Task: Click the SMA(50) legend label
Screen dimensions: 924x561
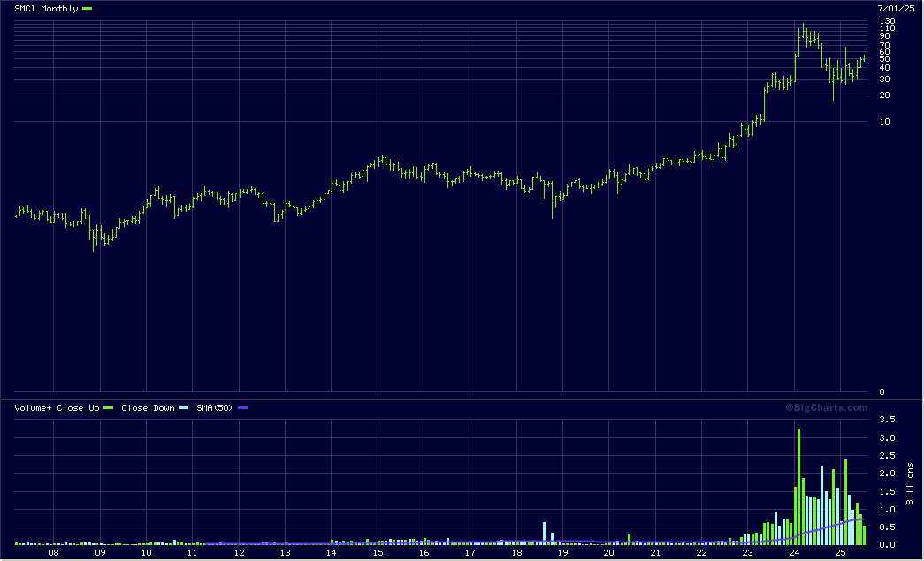Action: pos(215,408)
